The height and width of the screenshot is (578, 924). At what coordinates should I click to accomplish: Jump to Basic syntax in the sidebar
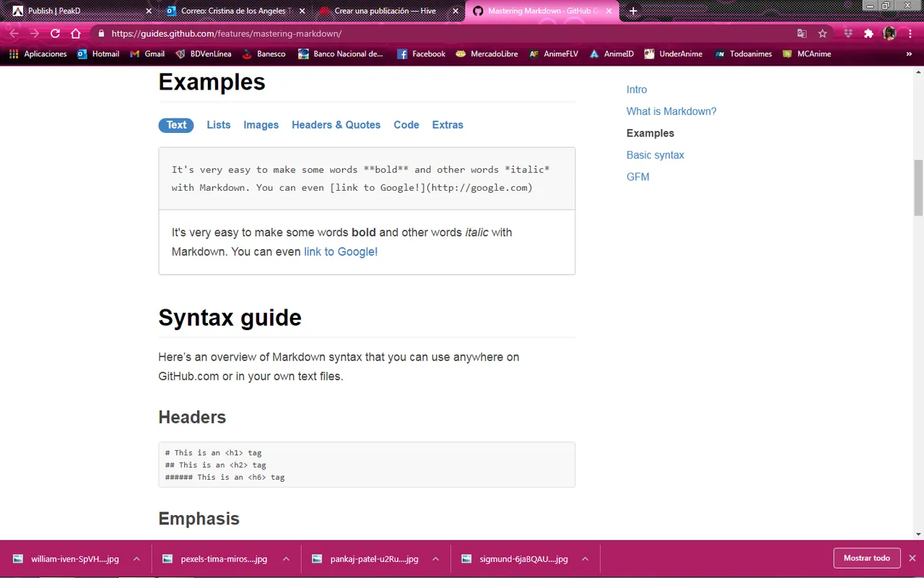pyautogui.click(x=655, y=155)
